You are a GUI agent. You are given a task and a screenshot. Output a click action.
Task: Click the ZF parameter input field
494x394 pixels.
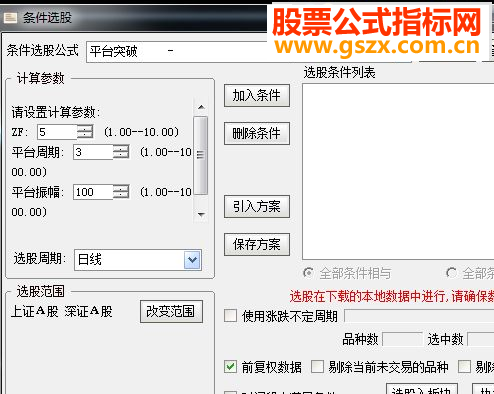tap(57, 132)
